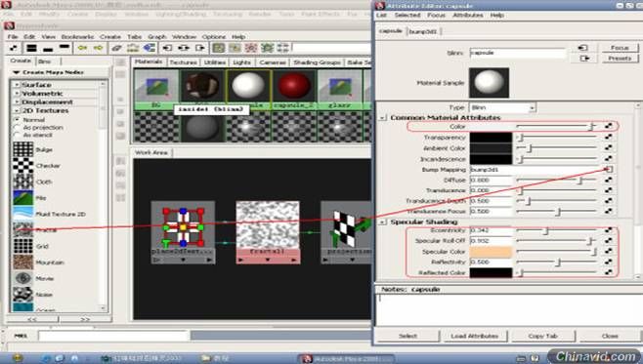Switch to the Bins tab
The height and width of the screenshot is (364, 643).
[44, 61]
